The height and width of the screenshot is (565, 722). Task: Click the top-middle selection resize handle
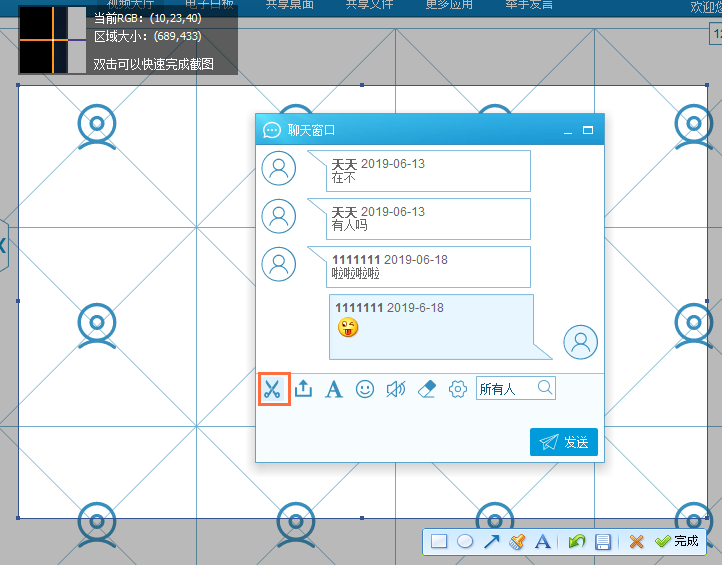click(x=362, y=85)
